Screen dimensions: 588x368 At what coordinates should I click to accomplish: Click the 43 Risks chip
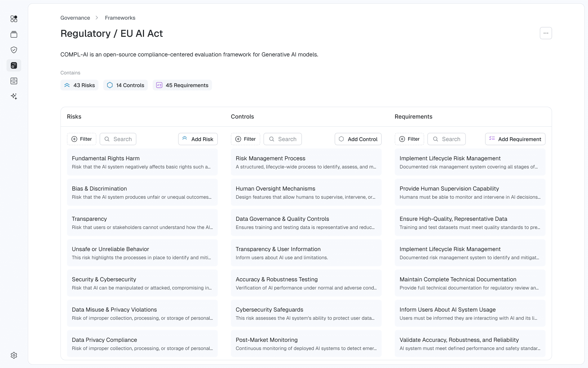[79, 85]
